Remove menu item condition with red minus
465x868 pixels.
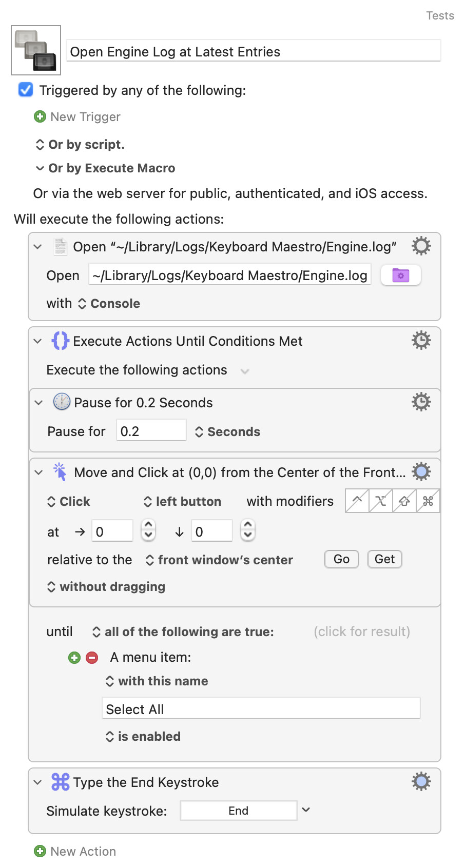point(92,658)
